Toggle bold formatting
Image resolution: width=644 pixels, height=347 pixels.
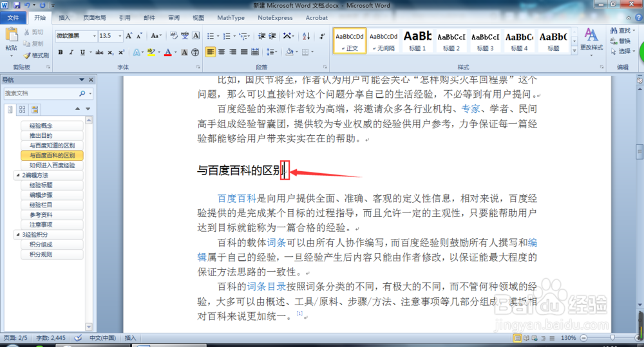61,52
